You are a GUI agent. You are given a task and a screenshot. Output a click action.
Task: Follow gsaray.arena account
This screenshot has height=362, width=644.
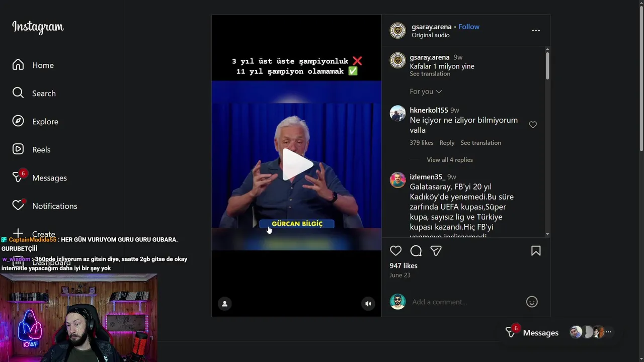(x=469, y=27)
